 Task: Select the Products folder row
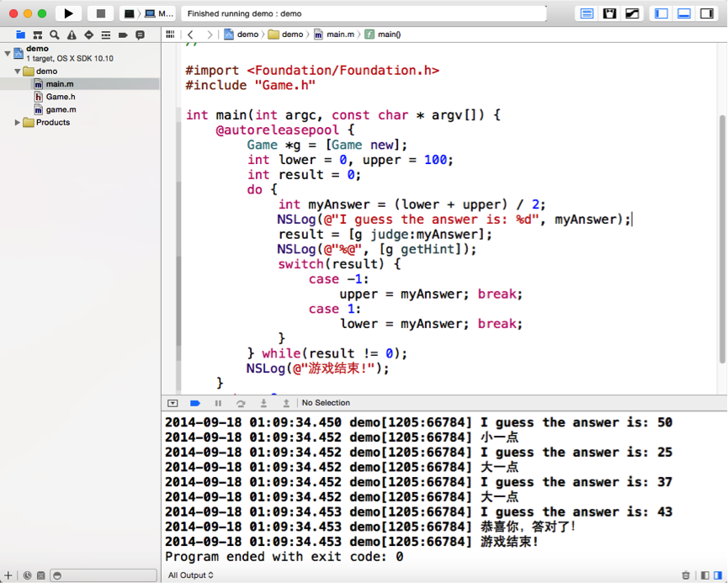click(80, 123)
